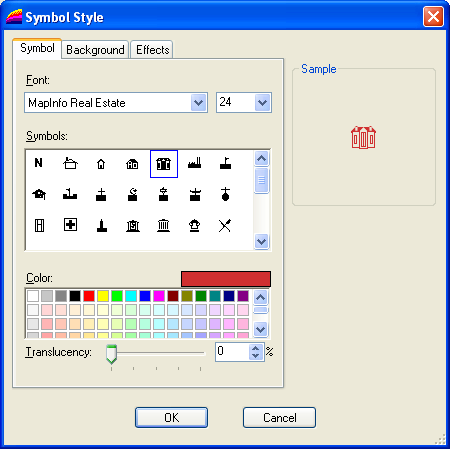Click the translucency percent input field
This screenshot has width=450, height=449.
click(233, 352)
